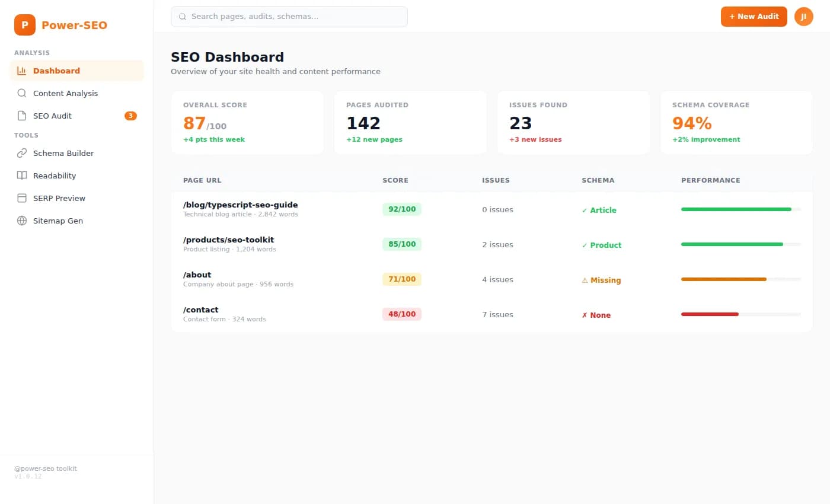Click the Article schema status
830x504 pixels.
[599, 210]
